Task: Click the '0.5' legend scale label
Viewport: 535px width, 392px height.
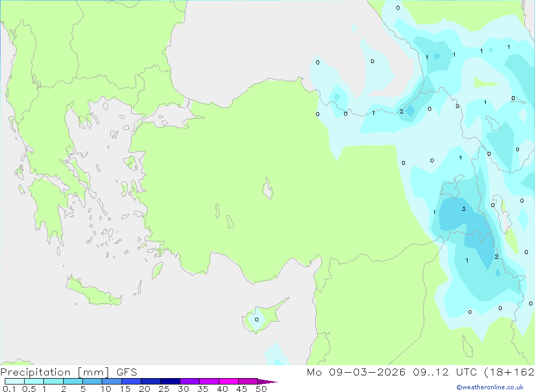Action: [29, 389]
